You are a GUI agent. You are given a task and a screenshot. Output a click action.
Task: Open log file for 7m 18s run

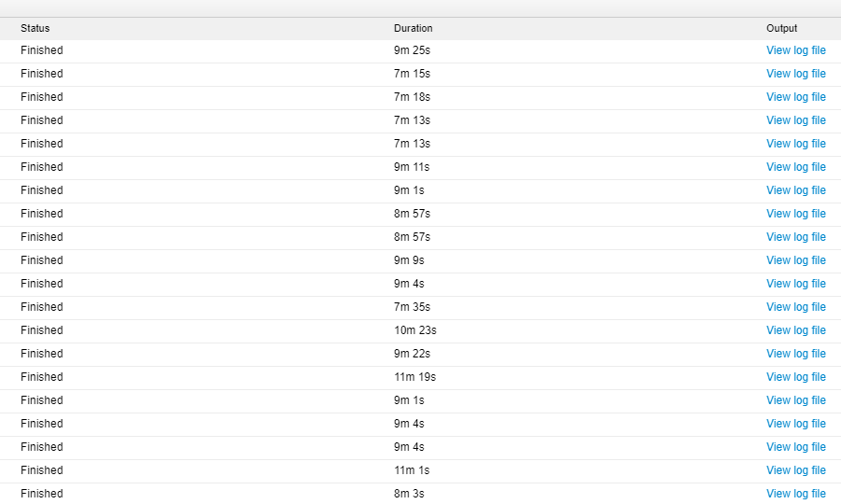point(795,97)
